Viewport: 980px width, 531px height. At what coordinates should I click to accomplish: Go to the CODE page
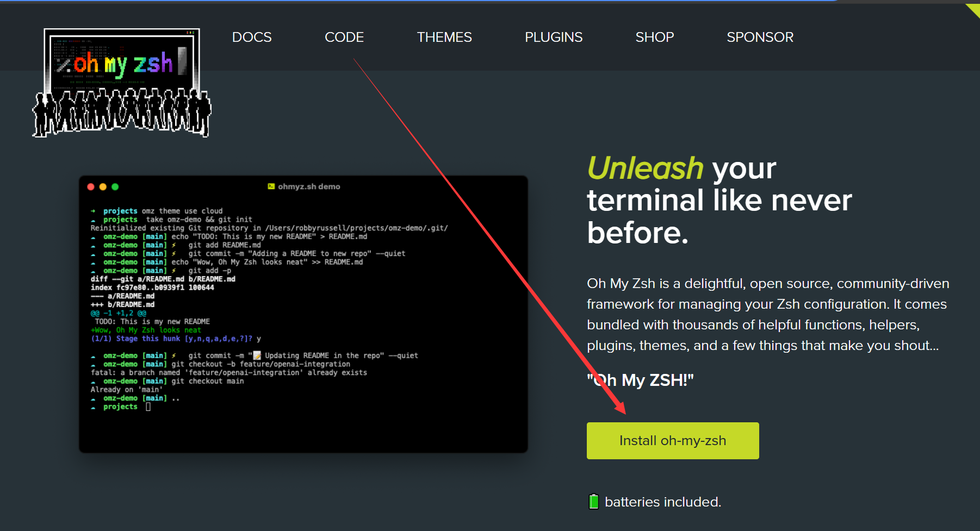tap(344, 37)
